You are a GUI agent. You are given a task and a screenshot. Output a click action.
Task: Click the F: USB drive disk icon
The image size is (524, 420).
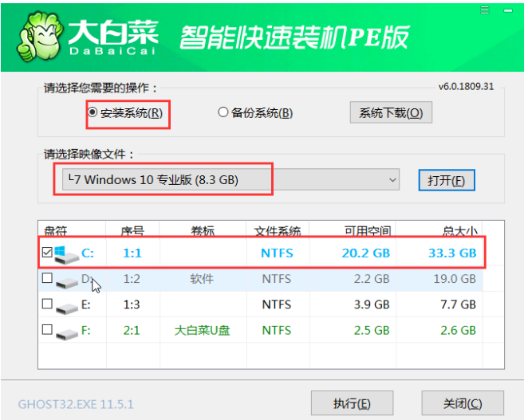67,333
